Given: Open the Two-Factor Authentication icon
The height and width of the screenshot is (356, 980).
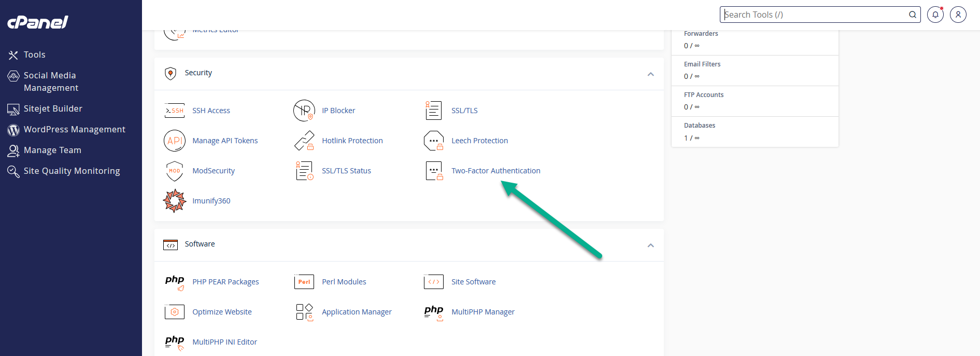Looking at the screenshot, I should coord(434,171).
